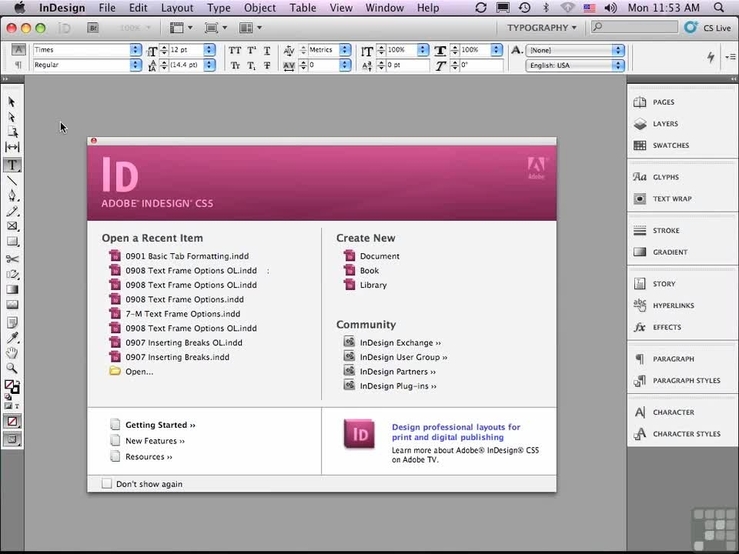Open the Object menu
Viewport: 739px width, 554px height.
point(260,8)
